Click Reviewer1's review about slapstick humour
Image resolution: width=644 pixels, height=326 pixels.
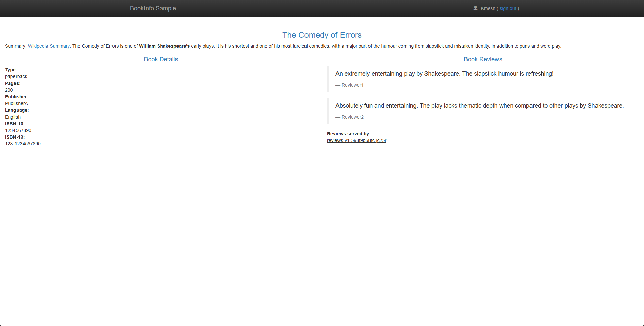pos(444,74)
